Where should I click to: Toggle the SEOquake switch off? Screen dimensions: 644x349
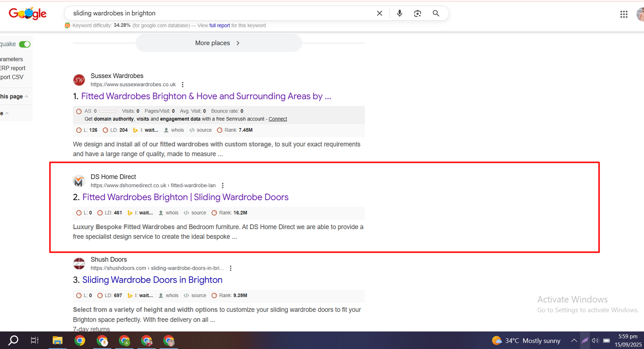click(x=25, y=44)
